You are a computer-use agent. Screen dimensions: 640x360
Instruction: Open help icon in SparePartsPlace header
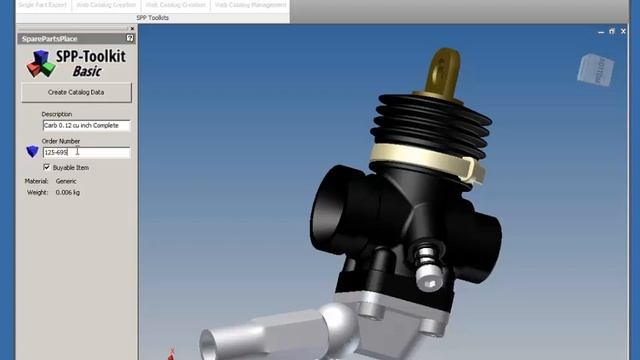(129, 38)
